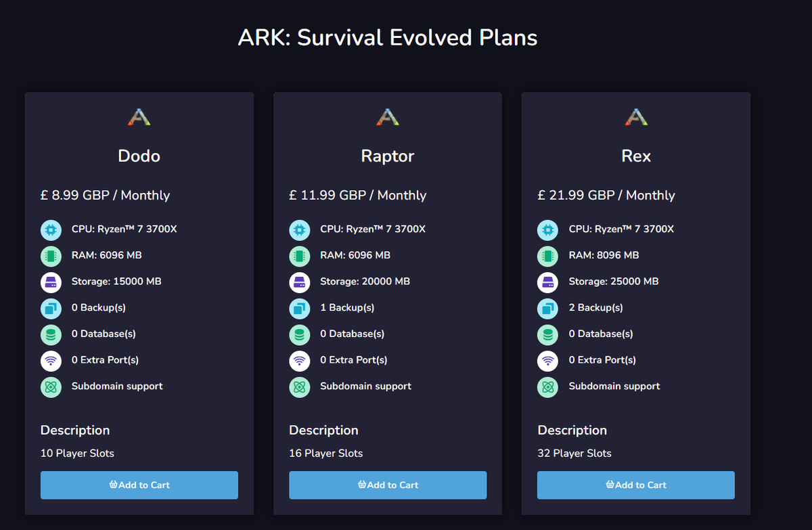Click the database icon in Raptor plan
This screenshot has width=812, height=530.
(300, 334)
